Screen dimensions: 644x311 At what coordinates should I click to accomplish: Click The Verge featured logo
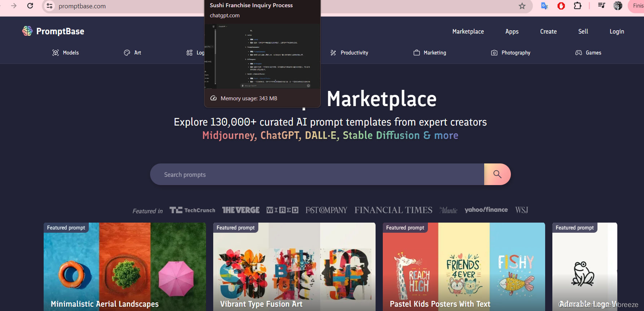(x=241, y=210)
